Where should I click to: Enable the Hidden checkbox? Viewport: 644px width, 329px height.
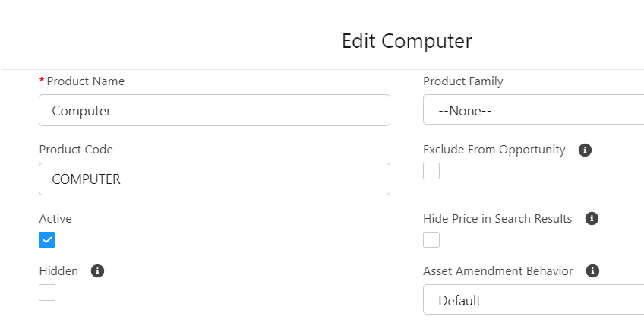pos(47,293)
